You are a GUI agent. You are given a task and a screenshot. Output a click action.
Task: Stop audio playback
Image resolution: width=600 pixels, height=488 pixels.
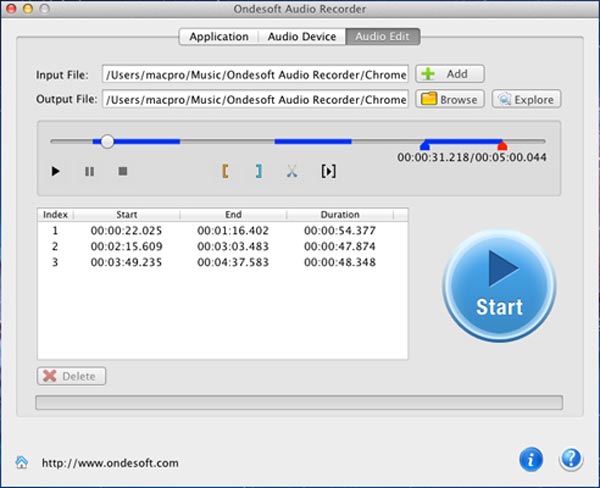(x=123, y=171)
